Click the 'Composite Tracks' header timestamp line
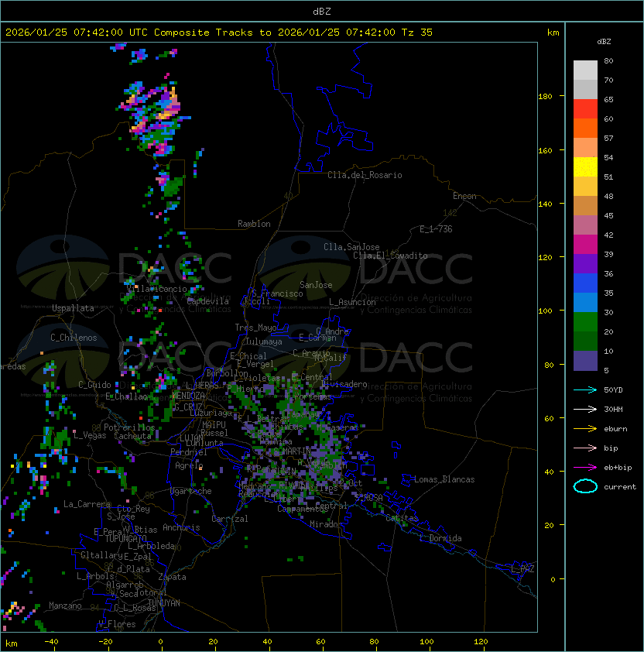Image resolution: width=644 pixels, height=652 pixels. [219, 33]
